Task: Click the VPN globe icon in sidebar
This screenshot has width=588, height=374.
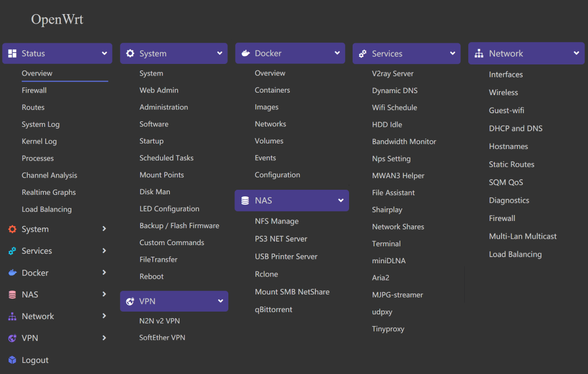Action: 12,338
